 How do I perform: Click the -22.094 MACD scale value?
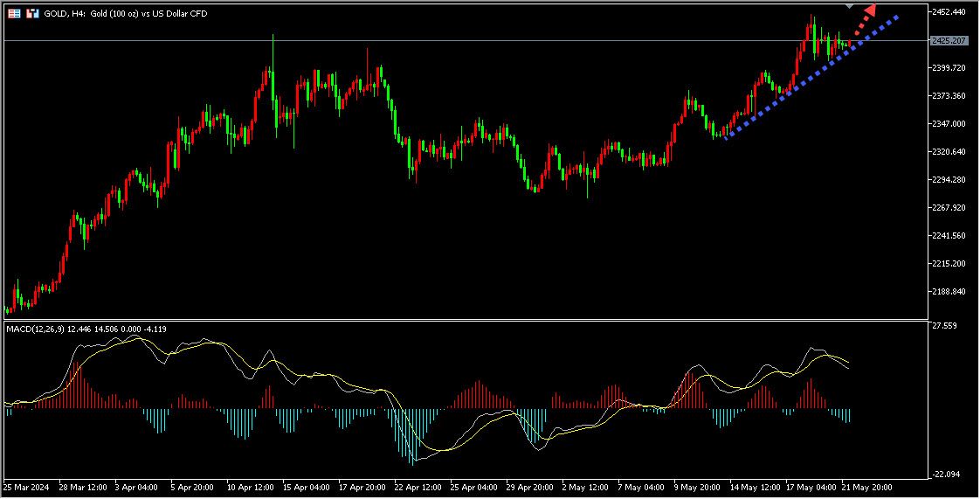(946, 475)
